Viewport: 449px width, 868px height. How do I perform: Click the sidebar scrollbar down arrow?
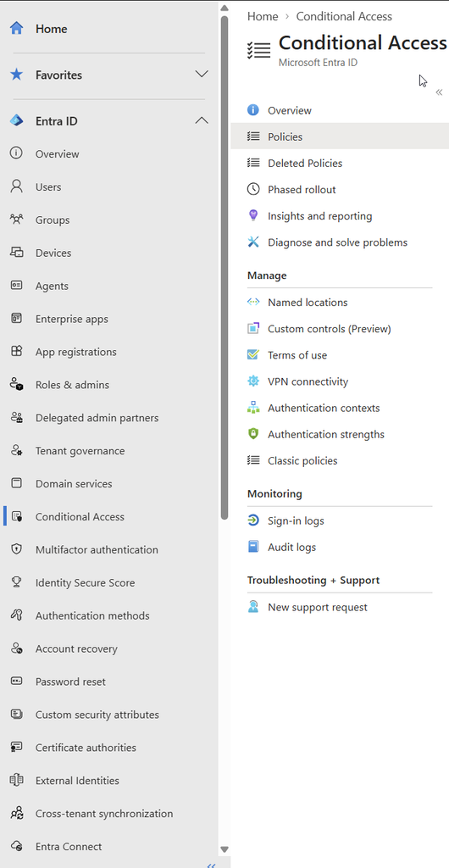[224, 849]
